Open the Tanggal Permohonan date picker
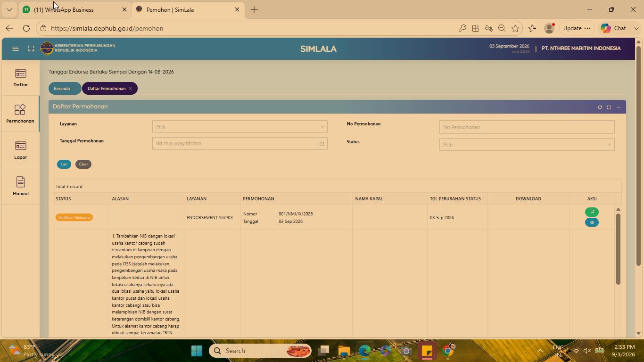The image size is (644, 362). pyautogui.click(x=239, y=143)
